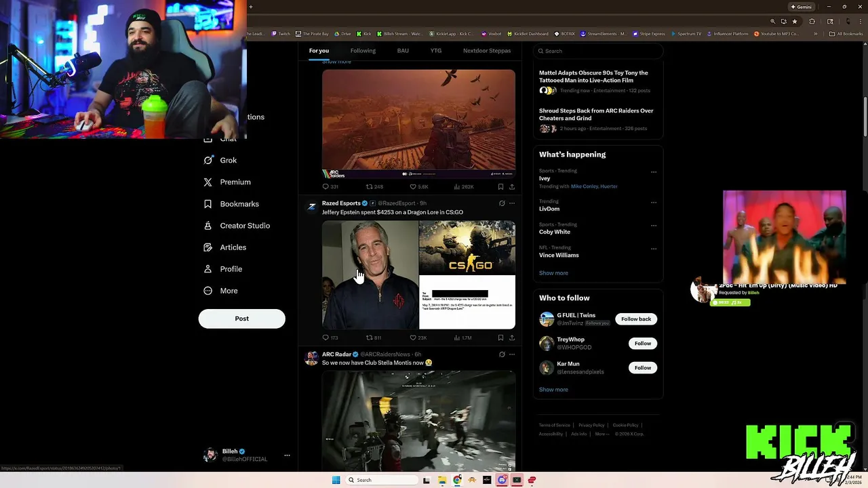This screenshot has width=868, height=488.
Task: Open the ARC Radar club video
Action: 418,421
